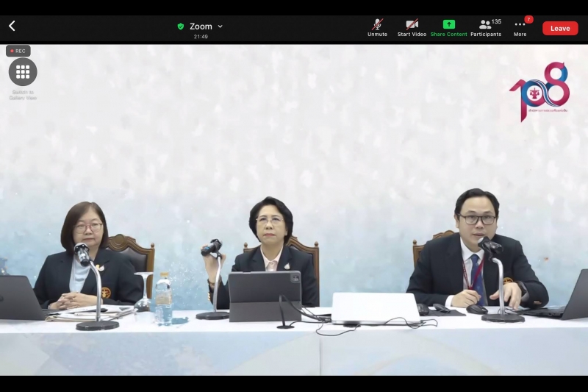This screenshot has height=392, width=588.
Task: Open Share Content green arrow icon
Action: tap(448, 24)
